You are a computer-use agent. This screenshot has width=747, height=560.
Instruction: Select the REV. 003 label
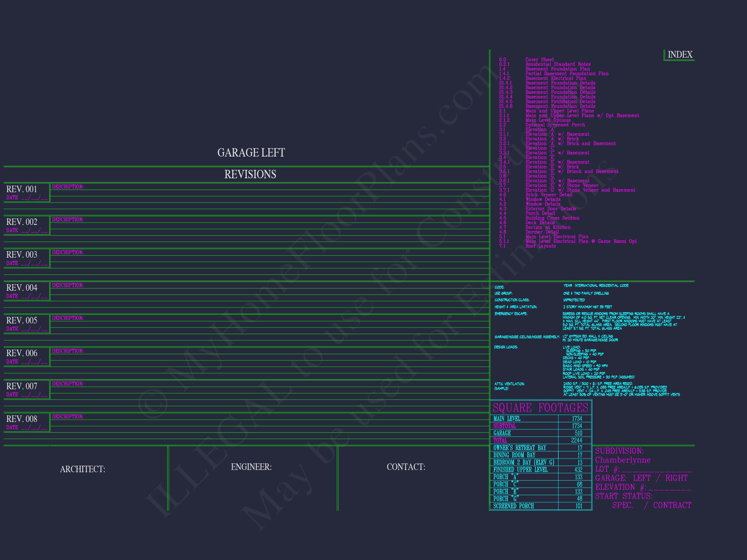coord(22,254)
